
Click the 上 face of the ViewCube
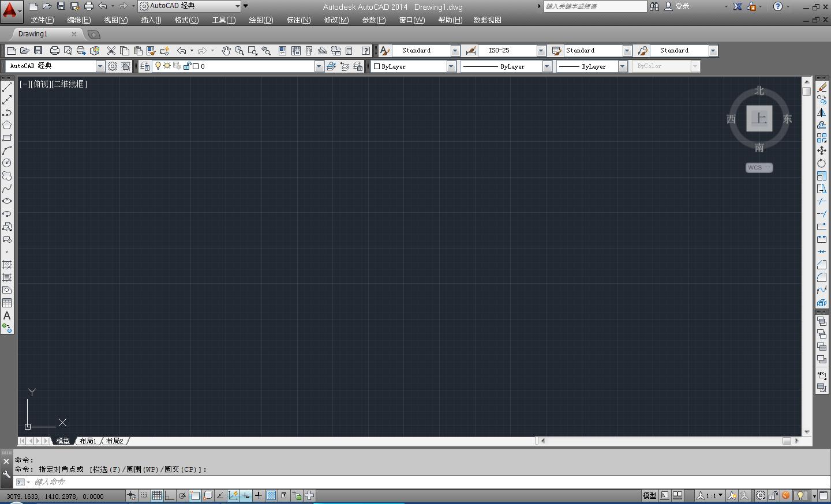tap(759, 119)
